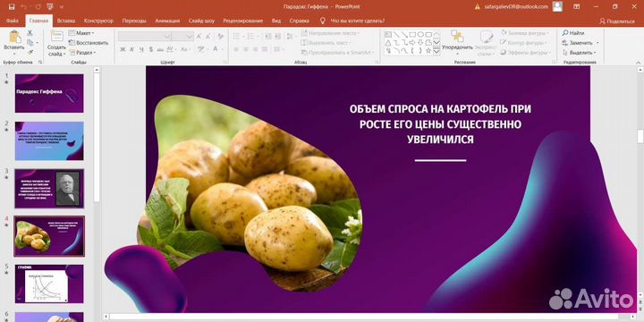
Task: Open the Заливка фигуры fill dropdown
Action: [x=524, y=33]
